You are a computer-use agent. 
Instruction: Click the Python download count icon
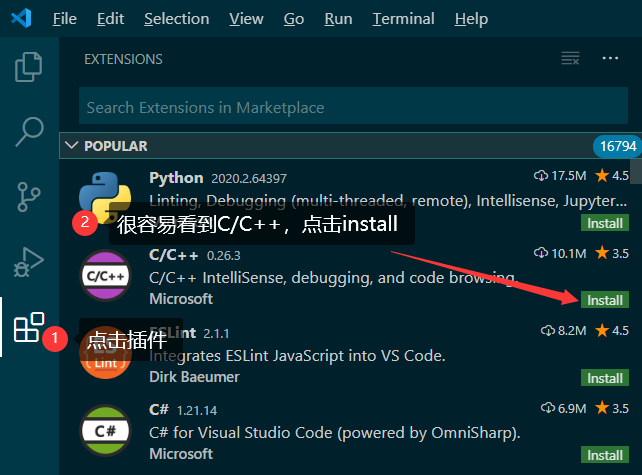541,176
